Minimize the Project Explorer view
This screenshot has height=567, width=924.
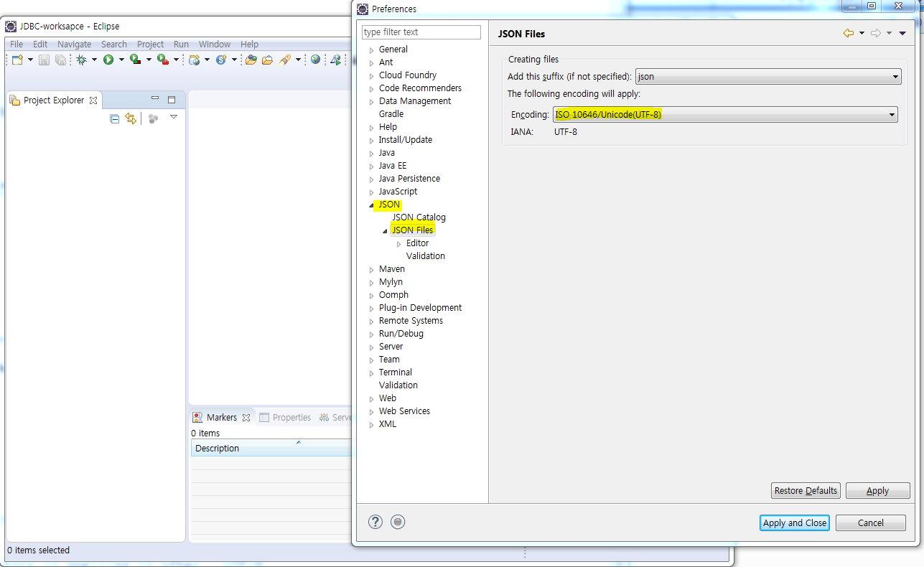tap(155, 99)
